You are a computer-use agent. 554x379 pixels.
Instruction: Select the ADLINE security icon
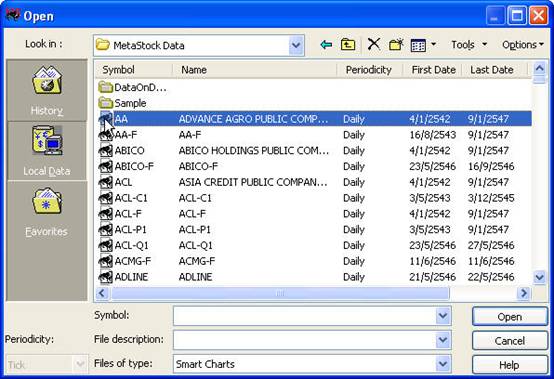pos(105,277)
